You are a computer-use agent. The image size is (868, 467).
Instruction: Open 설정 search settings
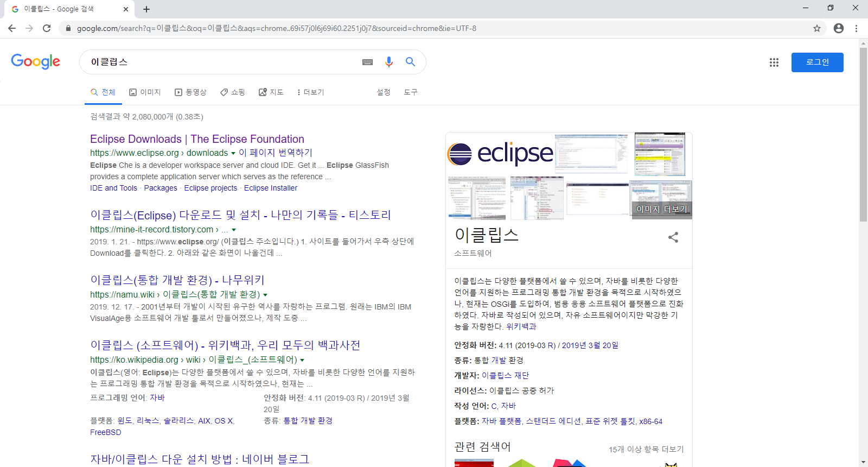[x=384, y=92]
